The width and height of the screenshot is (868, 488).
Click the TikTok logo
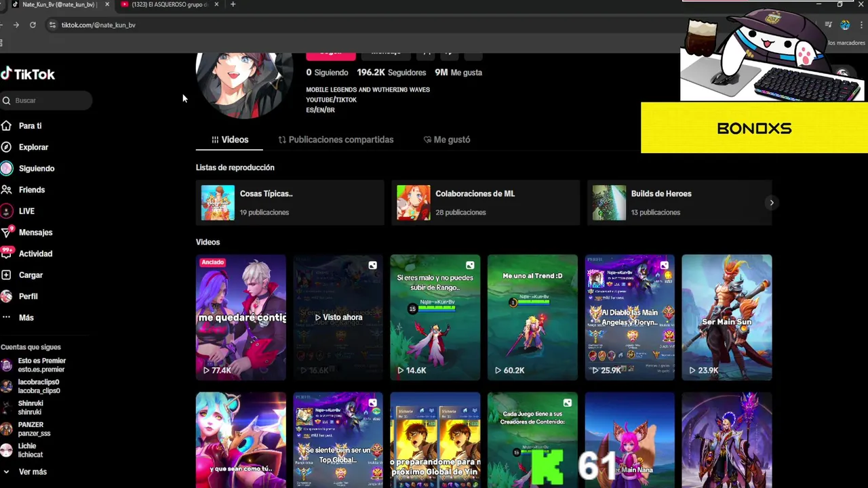28,74
